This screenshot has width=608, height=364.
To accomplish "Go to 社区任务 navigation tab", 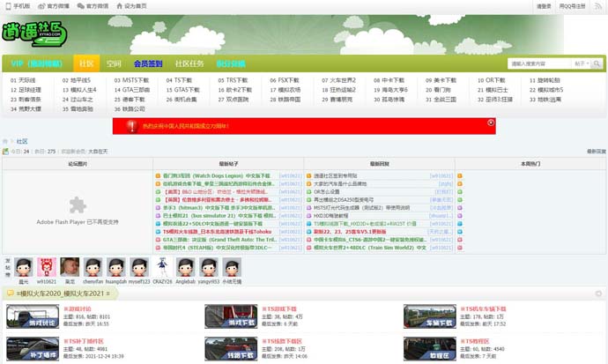I will 189,63.
